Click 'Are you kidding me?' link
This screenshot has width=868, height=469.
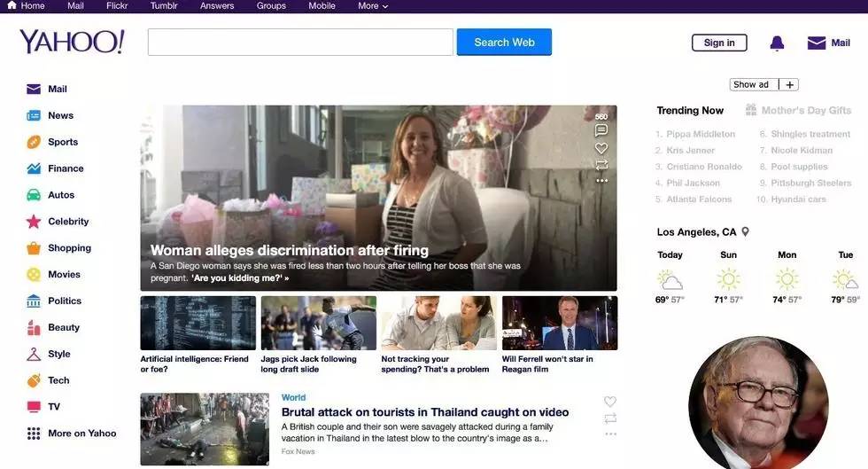(241, 278)
